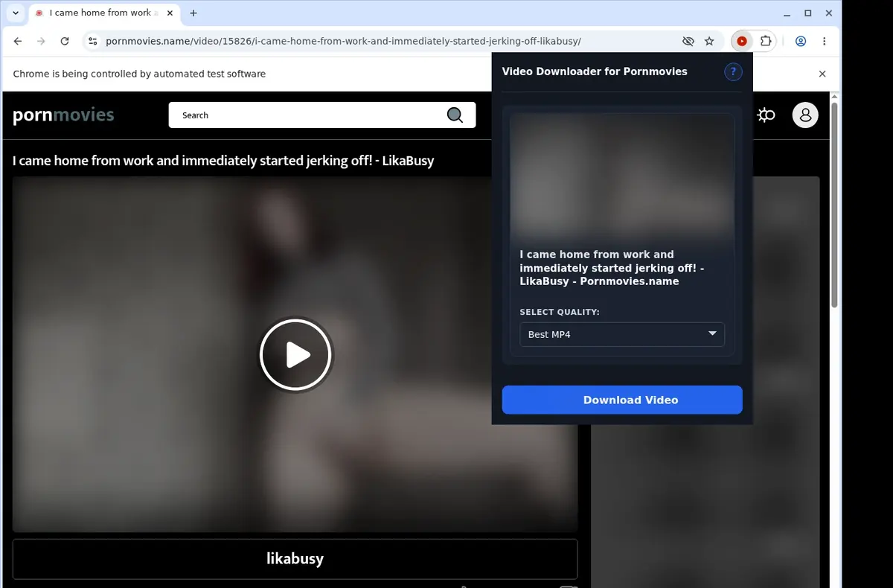893x588 pixels.
Task: Open the Extensions puzzle menu
Action: 765,42
